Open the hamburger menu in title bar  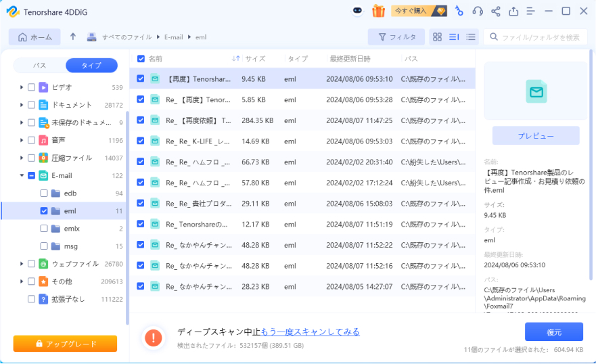pos(531,11)
